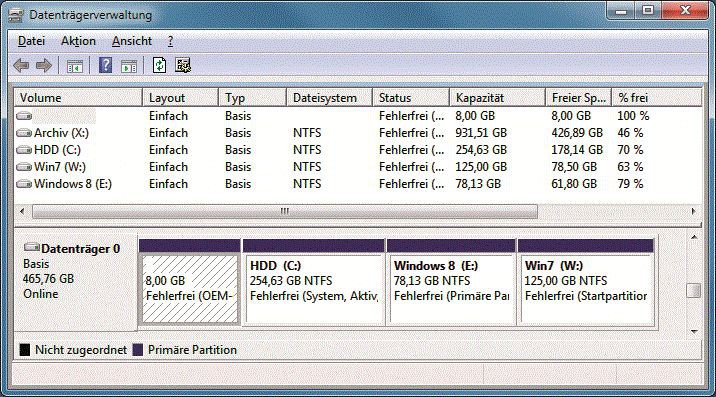Click the 465,76 GB disk size text
The height and width of the screenshot is (397, 716).
click(48, 279)
